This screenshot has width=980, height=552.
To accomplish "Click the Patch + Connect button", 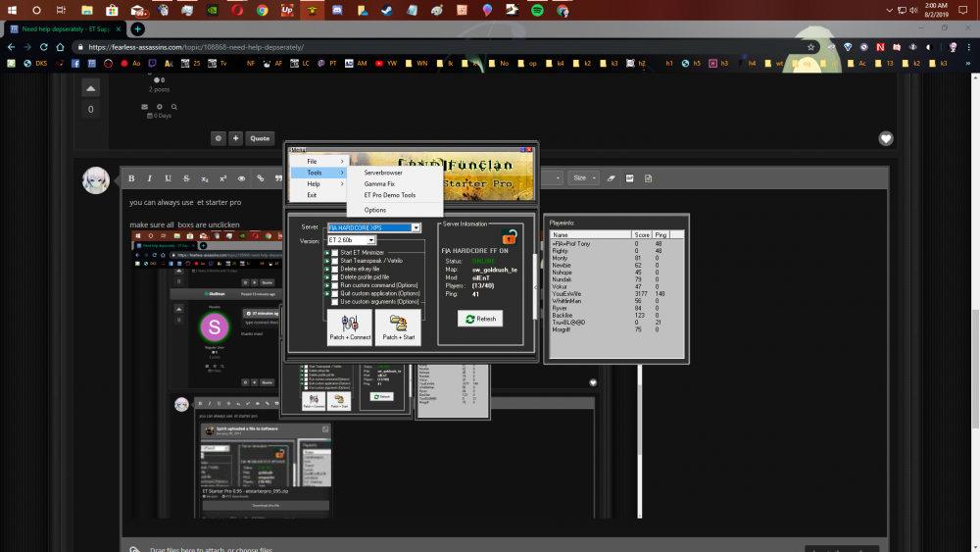I will pyautogui.click(x=350, y=326).
